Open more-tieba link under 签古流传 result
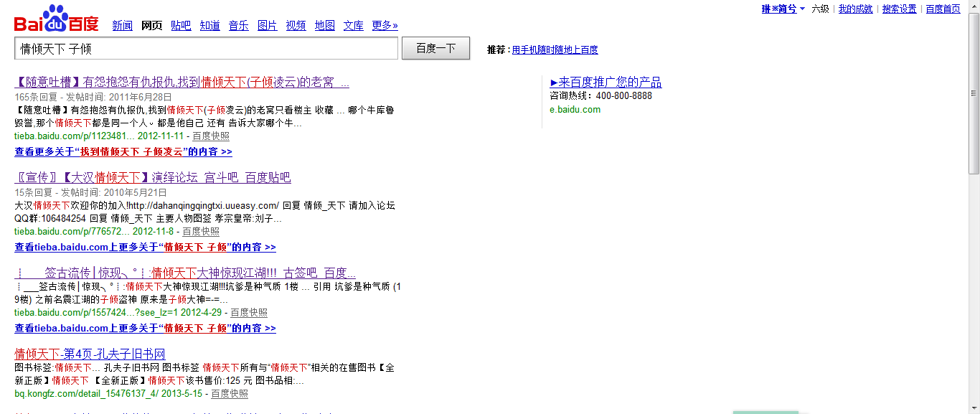This screenshot has height=414, width=980. (x=145, y=329)
